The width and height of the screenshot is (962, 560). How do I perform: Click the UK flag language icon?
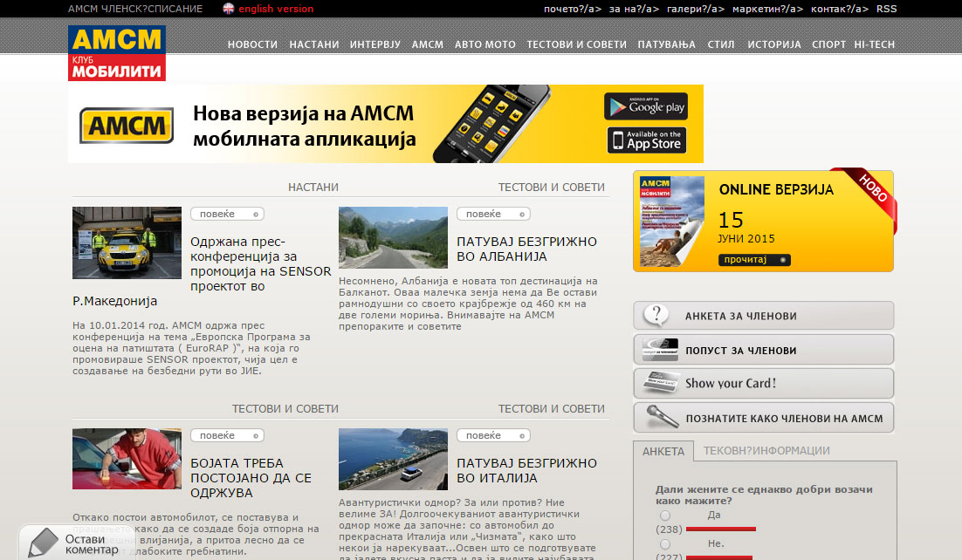[229, 9]
